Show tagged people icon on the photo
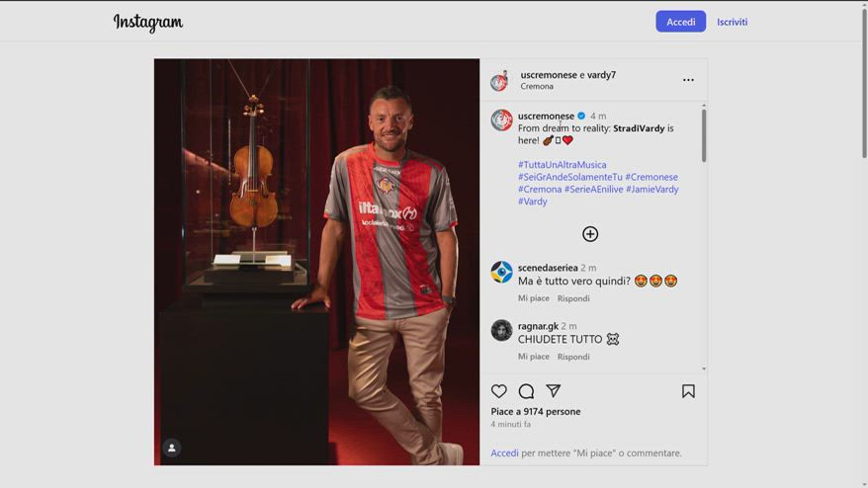The height and width of the screenshot is (488, 868). 172,447
